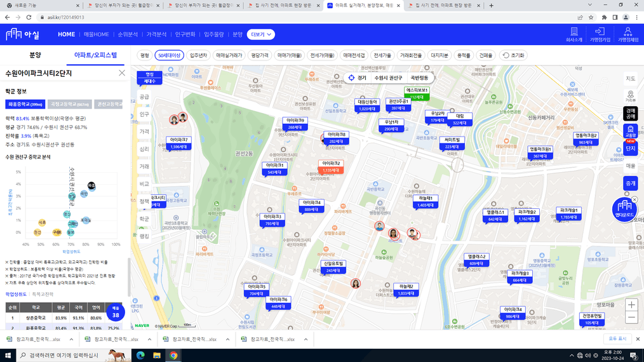Dismiss the 앱다운로드 floating badge
This screenshot has width=644, height=362.
point(634,199)
